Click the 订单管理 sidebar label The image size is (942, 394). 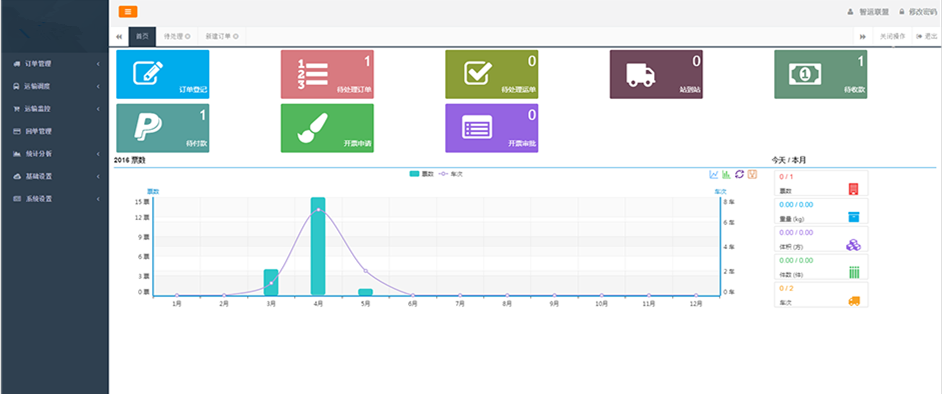pyautogui.click(x=38, y=64)
